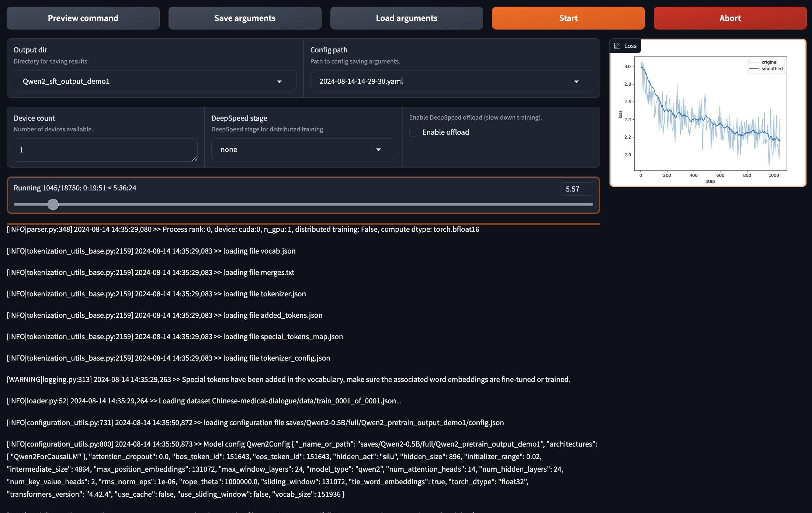Viewport: 812px width, 513px height.
Task: Click the Save arguments button
Action: [244, 18]
